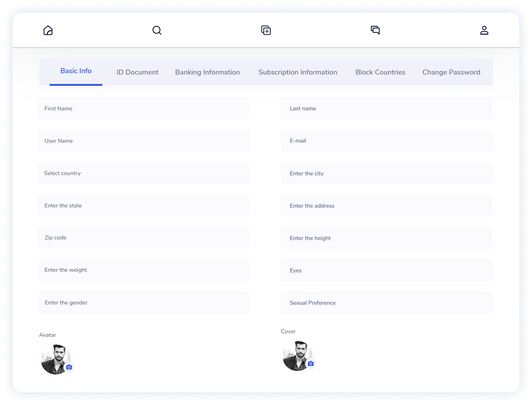
Task: Go to the home icon in top navigation
Action: coord(48,30)
